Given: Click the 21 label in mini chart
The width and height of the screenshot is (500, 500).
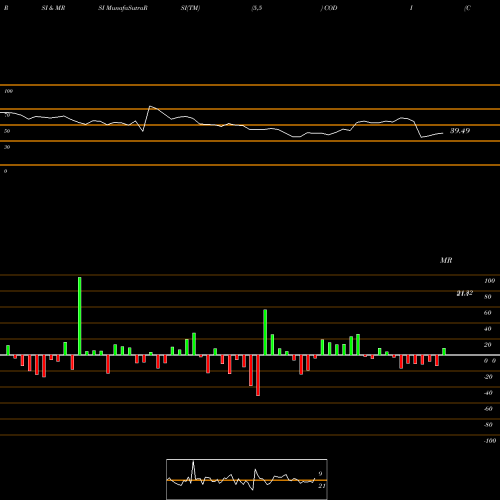Looking at the screenshot, I should point(322,486).
